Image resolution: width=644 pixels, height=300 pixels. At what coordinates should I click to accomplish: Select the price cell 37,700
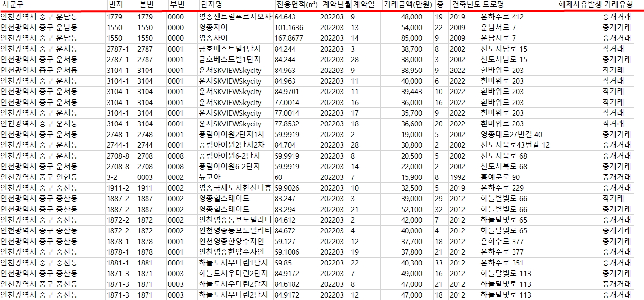pos(412,242)
